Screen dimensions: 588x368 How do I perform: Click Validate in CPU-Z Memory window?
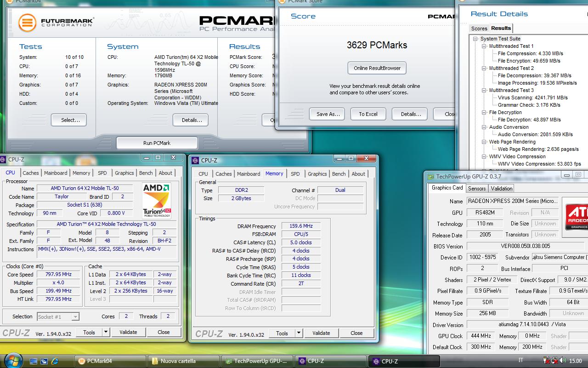point(321,333)
